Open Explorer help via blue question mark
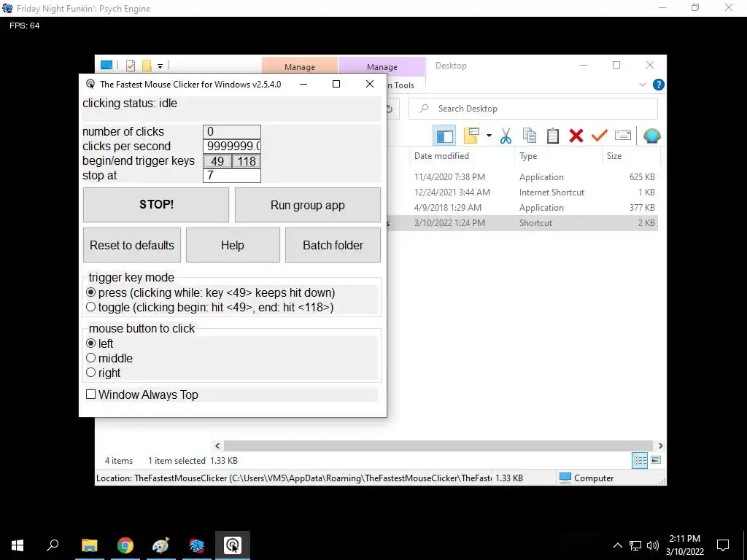The height and width of the screenshot is (560, 747). tap(659, 85)
